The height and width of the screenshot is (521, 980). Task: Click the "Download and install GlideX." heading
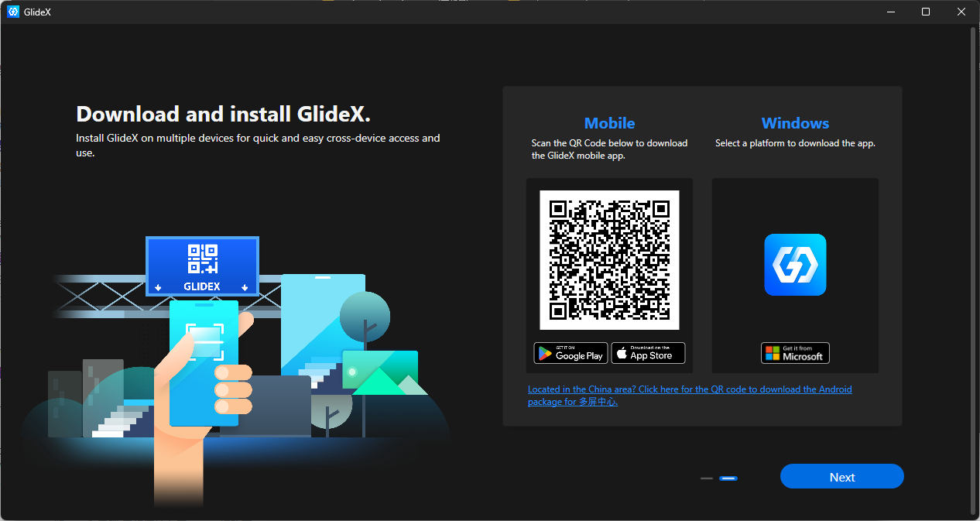[x=223, y=115]
